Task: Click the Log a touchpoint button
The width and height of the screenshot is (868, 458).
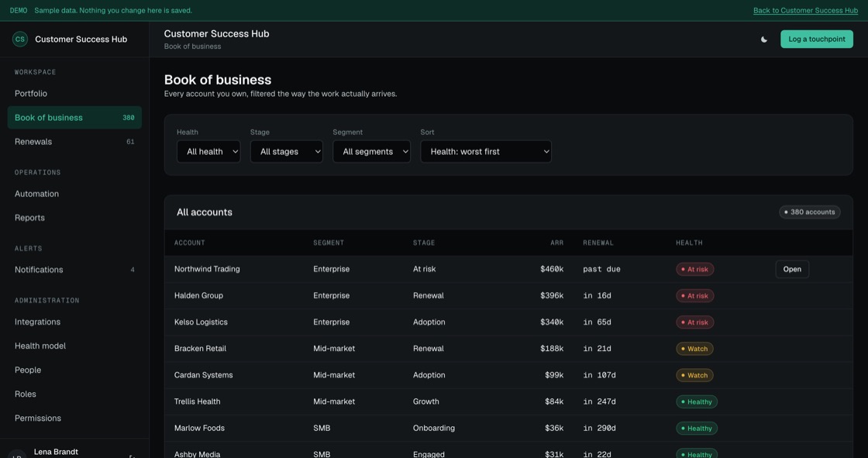Action: click(x=817, y=40)
